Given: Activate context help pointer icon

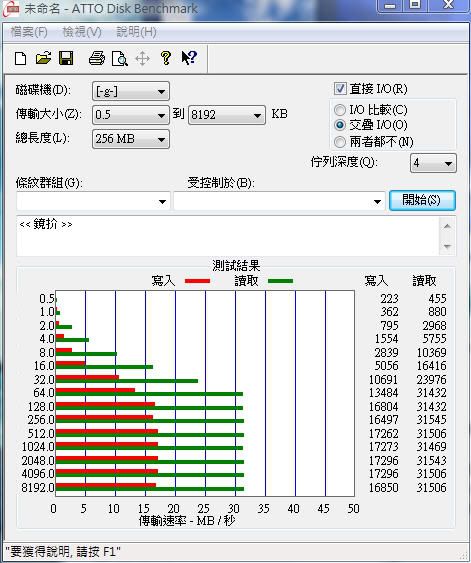Looking at the screenshot, I should tap(189, 58).
